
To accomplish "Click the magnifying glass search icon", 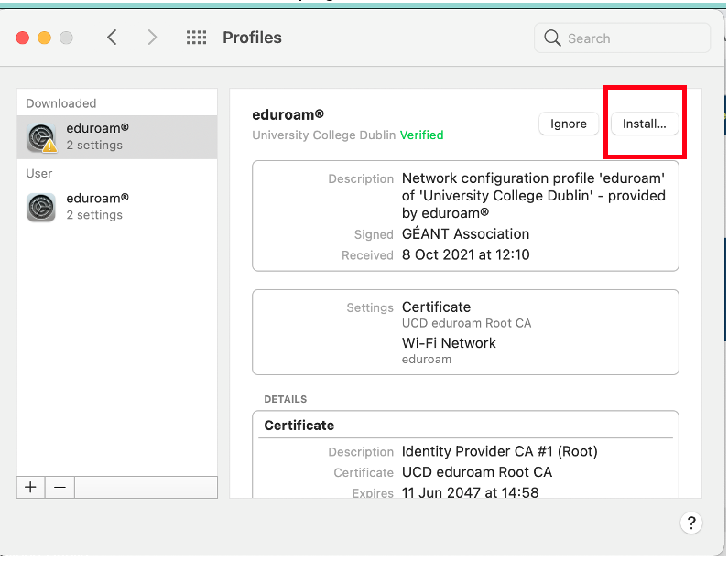I will [x=552, y=38].
